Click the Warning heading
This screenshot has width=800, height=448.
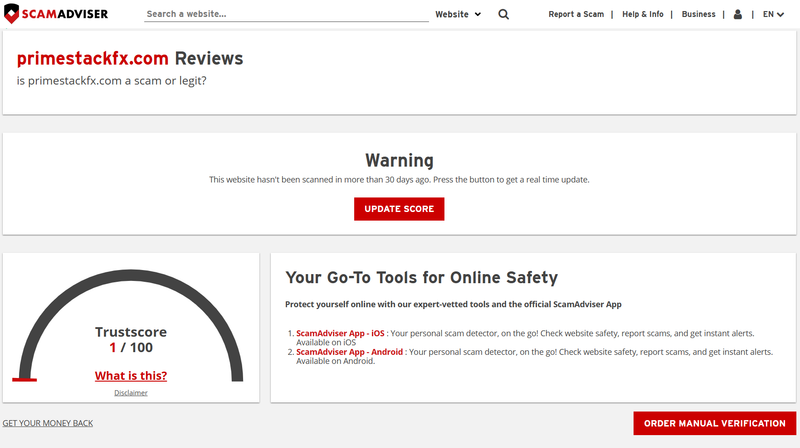click(399, 160)
